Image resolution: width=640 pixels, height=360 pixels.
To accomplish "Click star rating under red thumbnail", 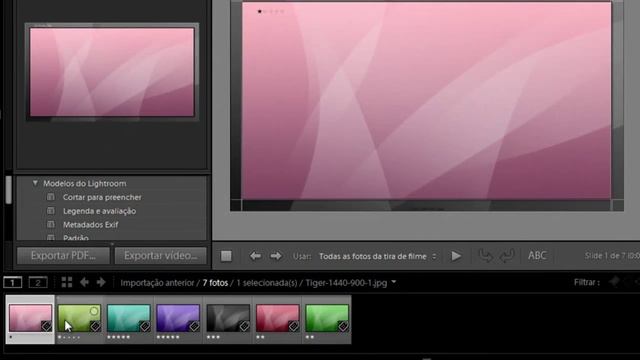I will click(x=260, y=337).
